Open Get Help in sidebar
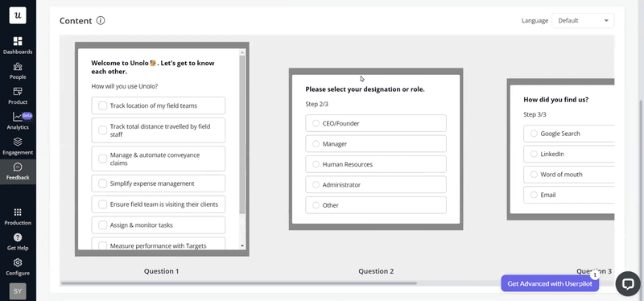Viewport: 644px width, 301px height. 18,242
